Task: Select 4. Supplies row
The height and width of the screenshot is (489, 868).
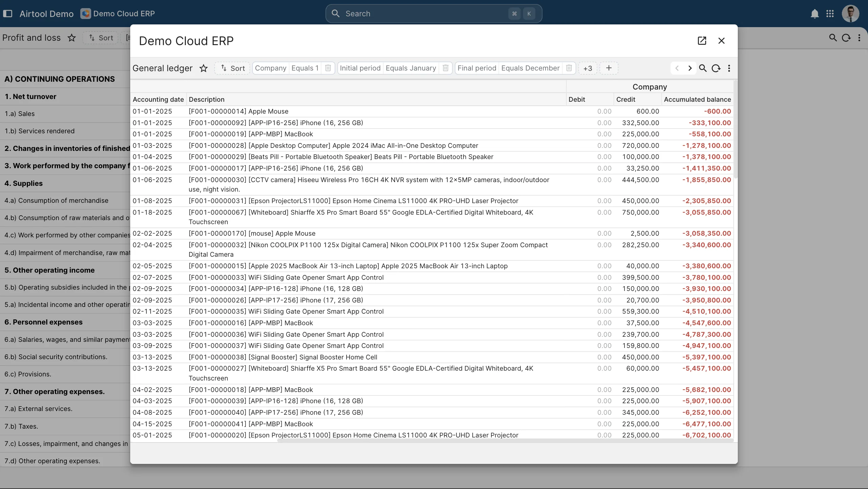Action: [x=65, y=183]
